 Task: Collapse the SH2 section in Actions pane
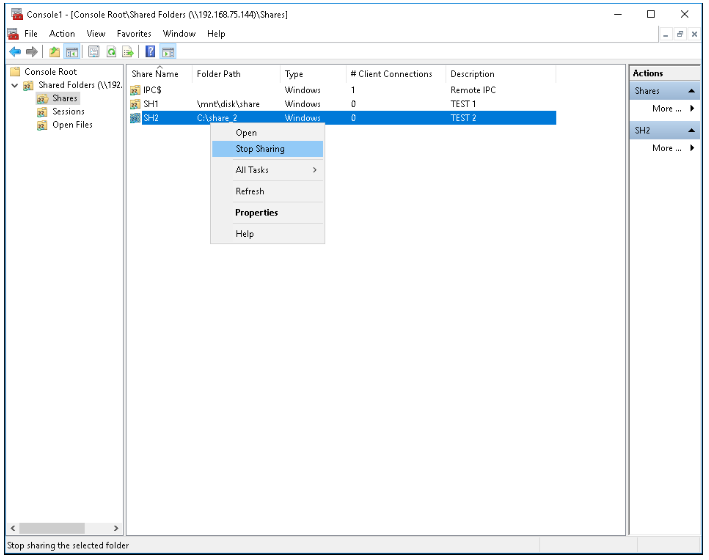(x=691, y=131)
